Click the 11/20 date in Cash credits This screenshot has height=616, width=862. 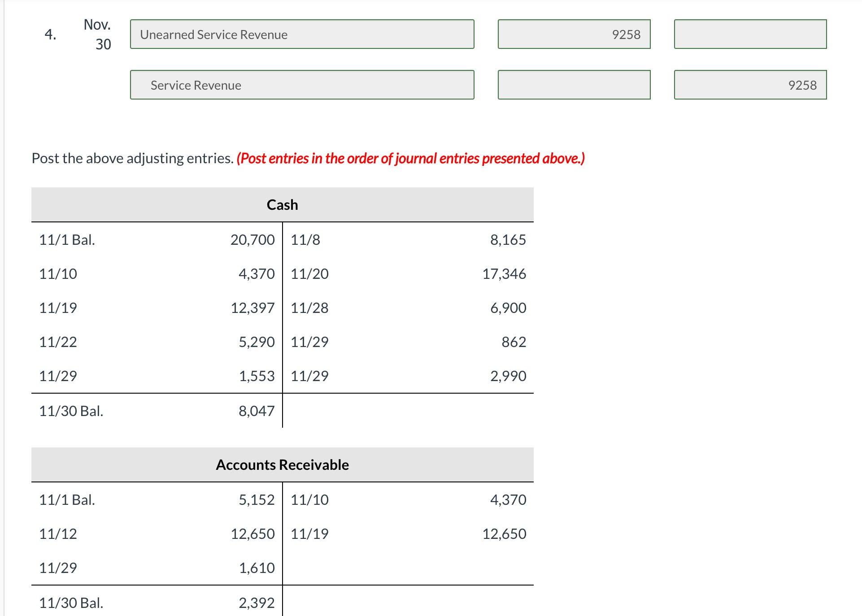309,274
